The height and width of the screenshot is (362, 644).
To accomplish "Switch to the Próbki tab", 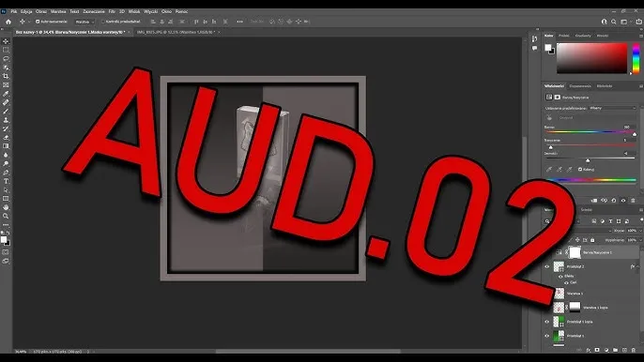I will (x=564, y=36).
